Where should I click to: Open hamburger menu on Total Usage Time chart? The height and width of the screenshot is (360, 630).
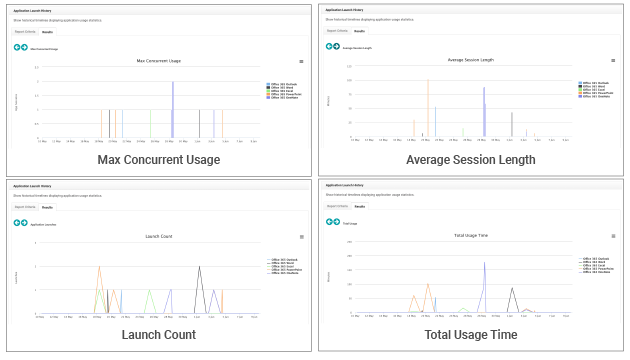point(614,236)
